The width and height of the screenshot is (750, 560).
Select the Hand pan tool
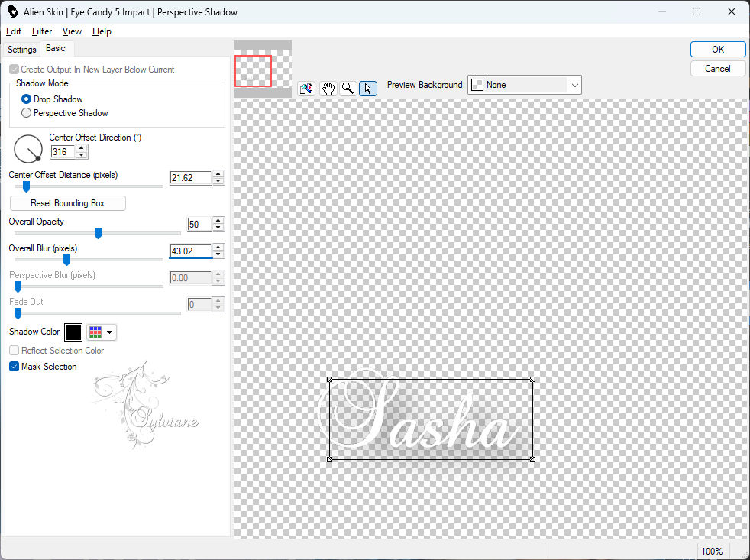pyautogui.click(x=328, y=89)
